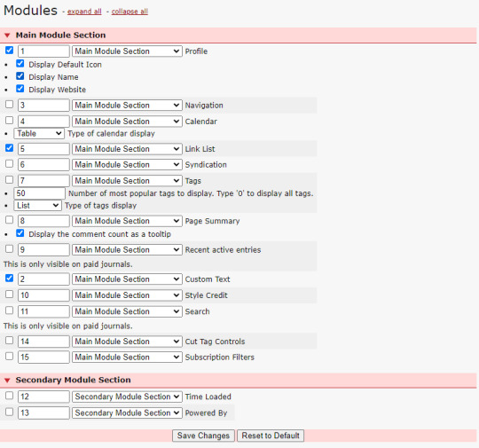Screen dimensions: 479x448
Task: Click the Subscription Filters order field
Action: click(43, 357)
